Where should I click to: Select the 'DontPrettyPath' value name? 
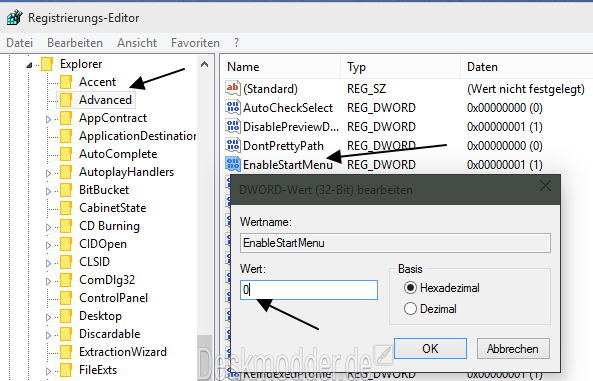[283, 146]
